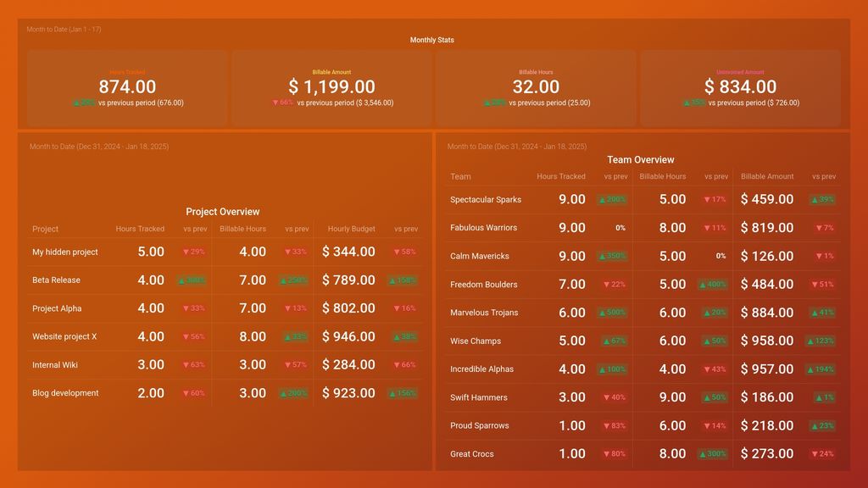Click the $ 284.00 hourly budget value

click(x=348, y=364)
